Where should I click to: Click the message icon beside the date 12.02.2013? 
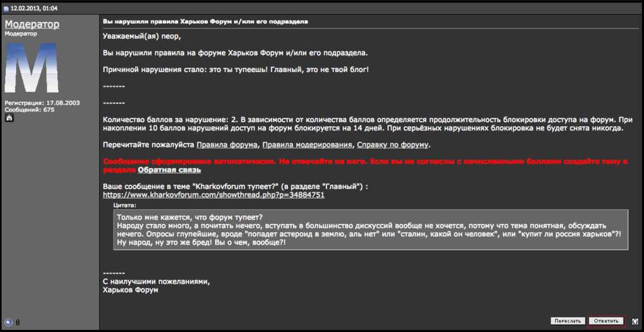click(x=6, y=8)
